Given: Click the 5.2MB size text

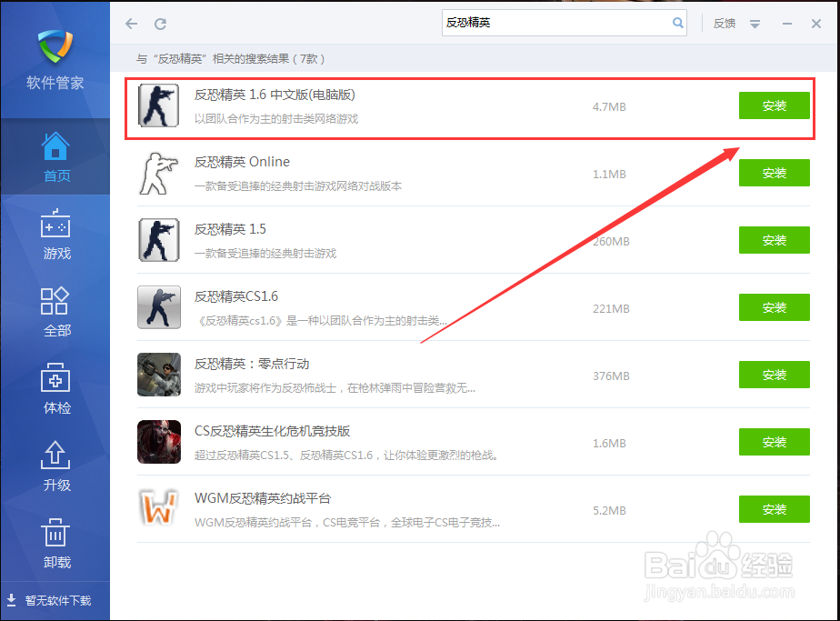Looking at the screenshot, I should point(609,511).
